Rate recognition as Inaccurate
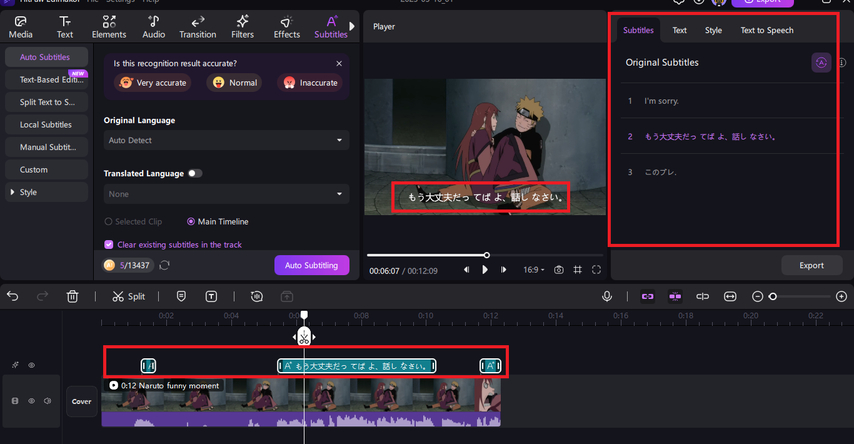The width and height of the screenshot is (854, 444). pyautogui.click(x=310, y=83)
